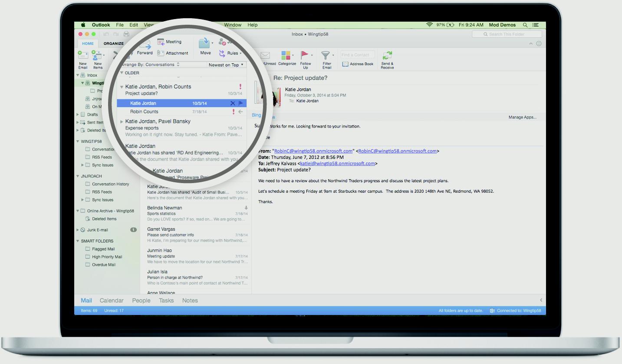The image size is (622, 364).
Task: Click the Find a Contact field
Action: tap(357, 55)
